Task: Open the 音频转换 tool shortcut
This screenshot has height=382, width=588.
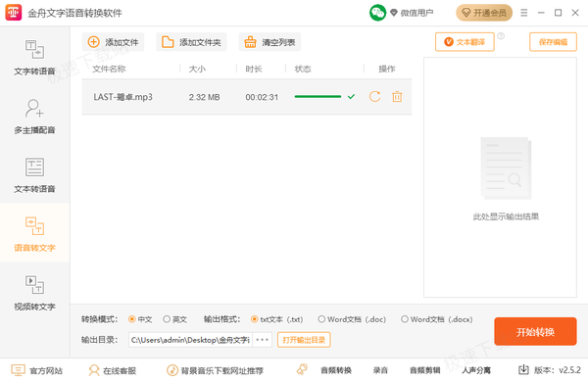Action: (336, 370)
